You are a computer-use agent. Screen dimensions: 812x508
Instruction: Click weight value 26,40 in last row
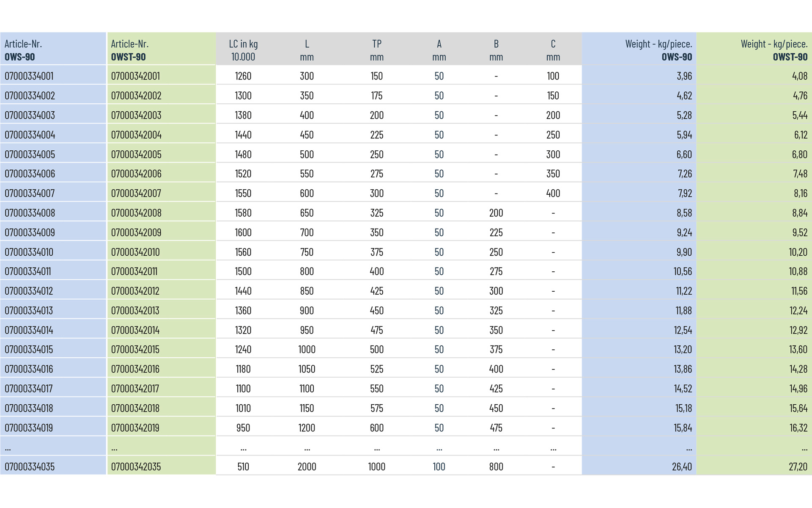tap(682, 467)
